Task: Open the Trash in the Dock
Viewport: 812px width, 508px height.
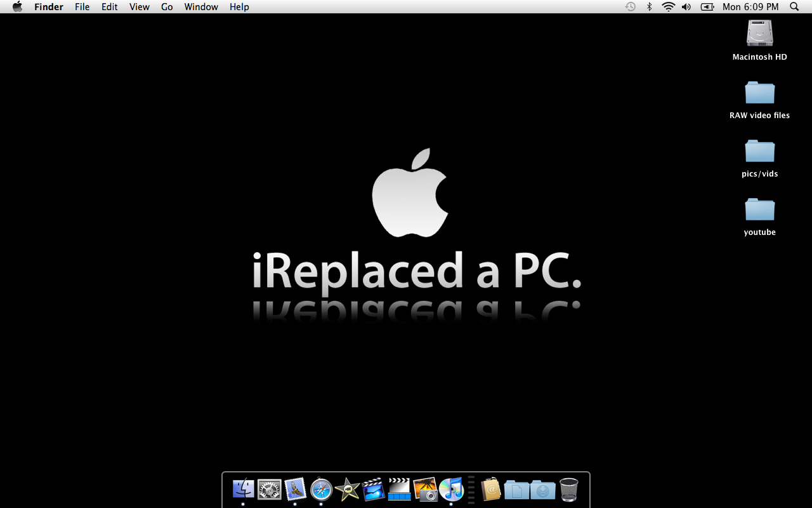Action: 568,490
